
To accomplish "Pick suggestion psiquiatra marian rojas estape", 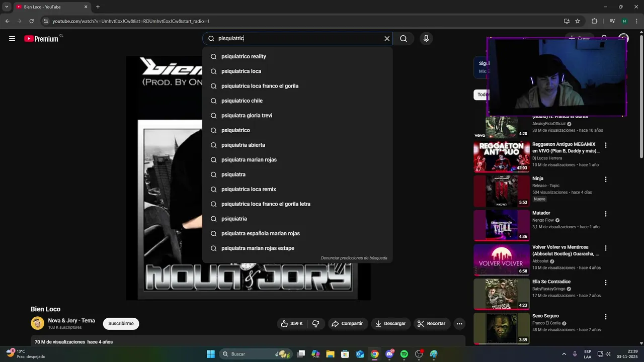I will tap(297, 248).
